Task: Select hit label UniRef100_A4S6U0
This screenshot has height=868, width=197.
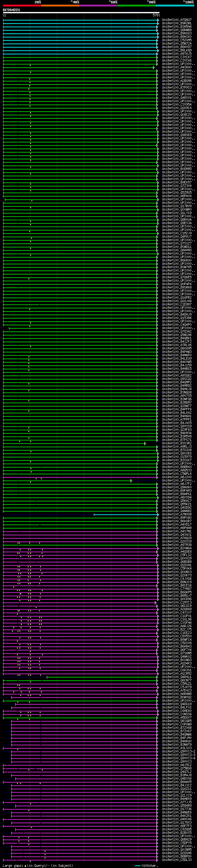Action: coord(177,67)
